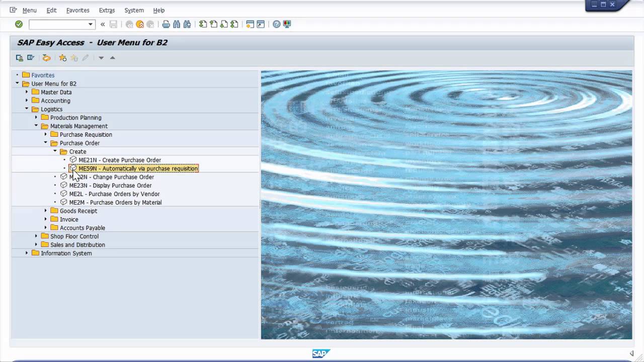Viewport: 644px width, 362px height.
Task: Select ME59N - Automatically via purchase requisition
Action: 138,168
